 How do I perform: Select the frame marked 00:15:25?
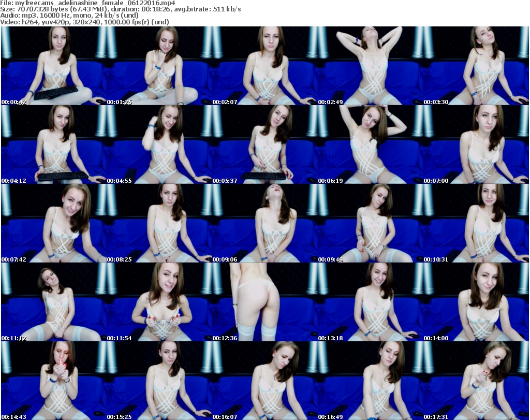click(159, 381)
